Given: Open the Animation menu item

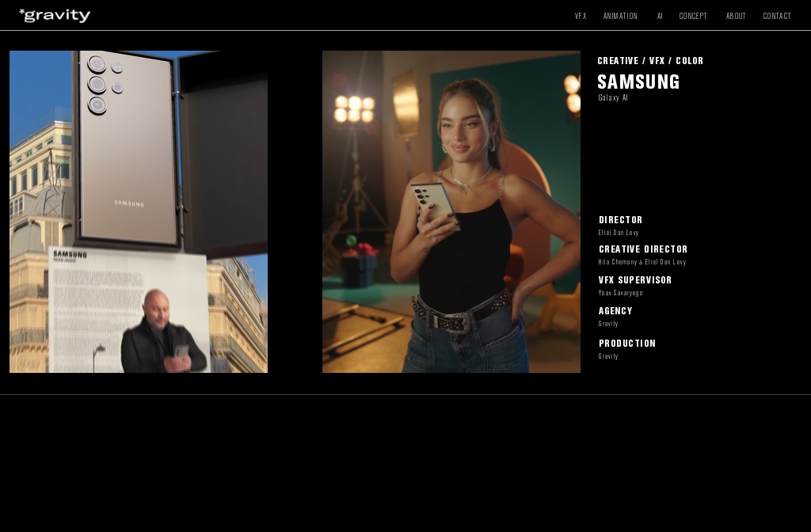Looking at the screenshot, I should tap(620, 16).
